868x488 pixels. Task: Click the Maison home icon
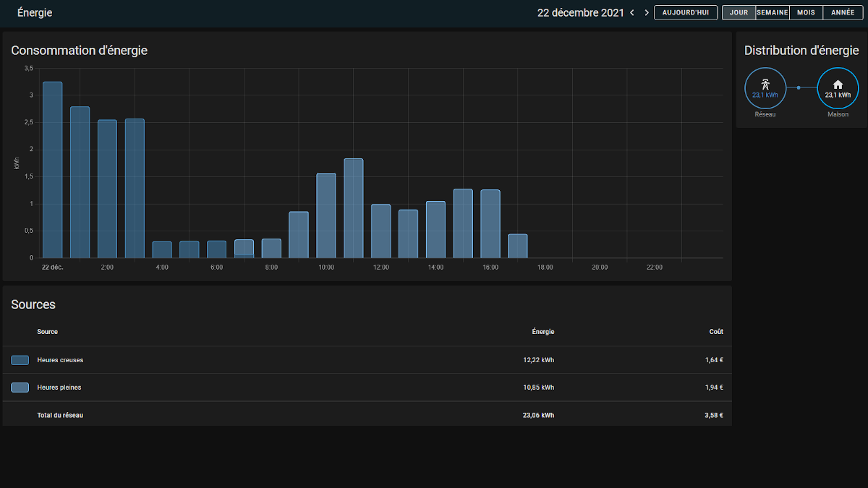838,85
